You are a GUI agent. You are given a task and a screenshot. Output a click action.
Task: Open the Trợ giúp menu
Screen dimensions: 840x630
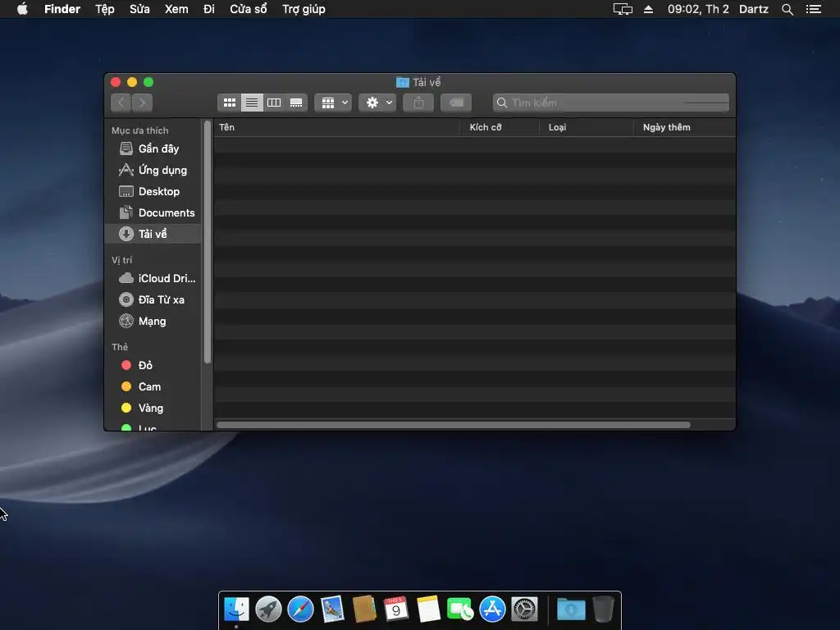coord(304,9)
